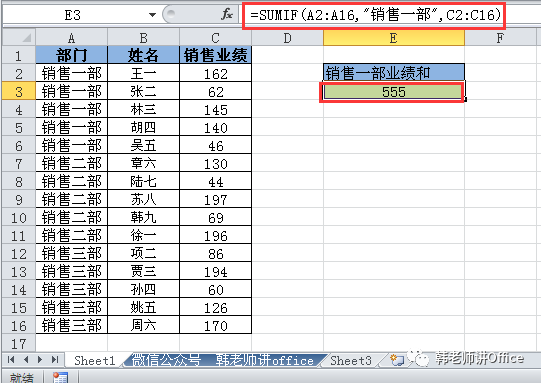Click name cell 苏八
Screen dimensions: 541x383
point(144,199)
